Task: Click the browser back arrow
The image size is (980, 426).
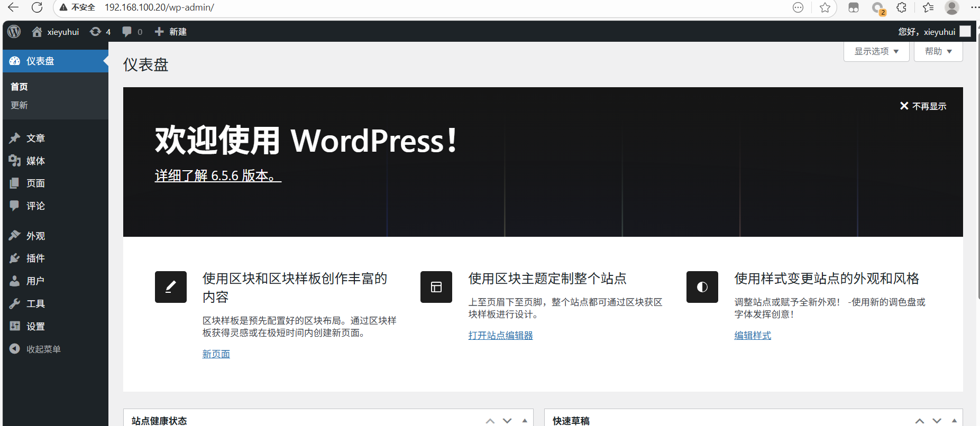Action: (x=13, y=7)
